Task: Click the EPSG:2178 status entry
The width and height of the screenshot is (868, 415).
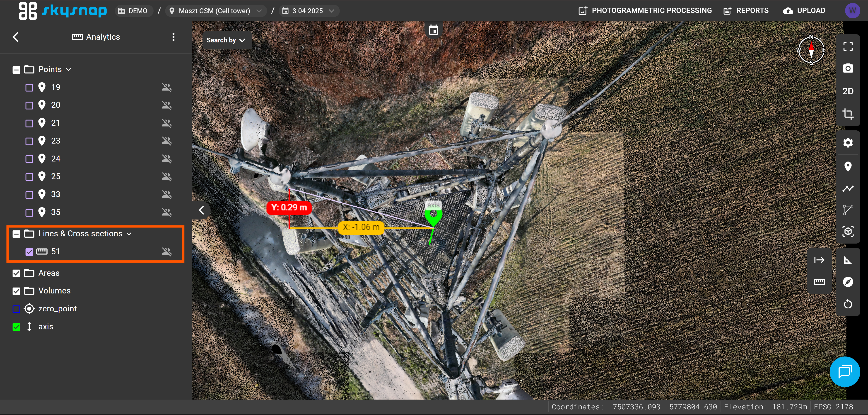Action: click(x=833, y=407)
